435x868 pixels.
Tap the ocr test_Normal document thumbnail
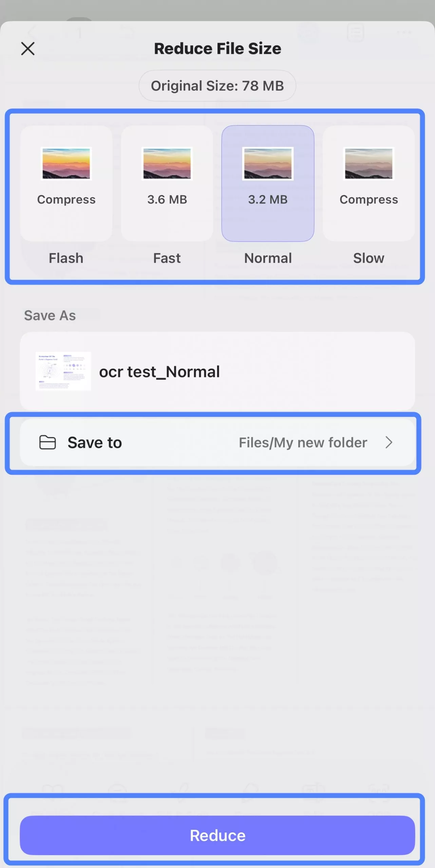63,371
